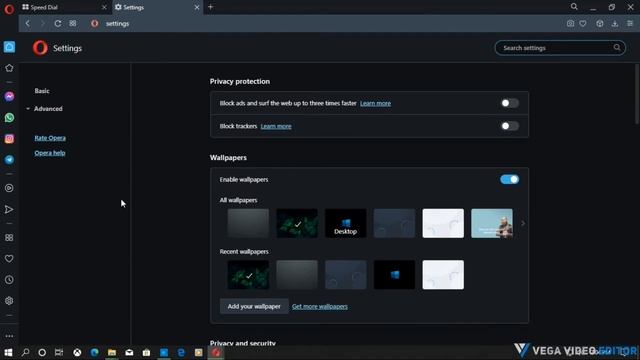Open the tab search magnifier

click(x=574, y=7)
